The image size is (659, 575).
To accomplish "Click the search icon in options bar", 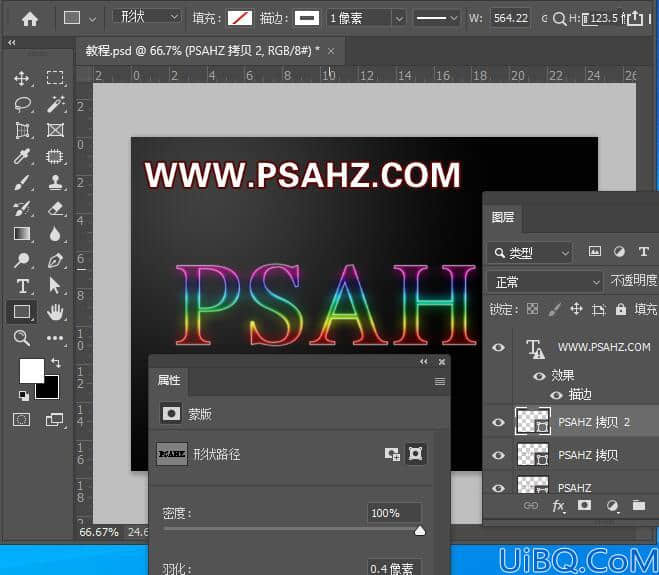I will click(x=559, y=18).
